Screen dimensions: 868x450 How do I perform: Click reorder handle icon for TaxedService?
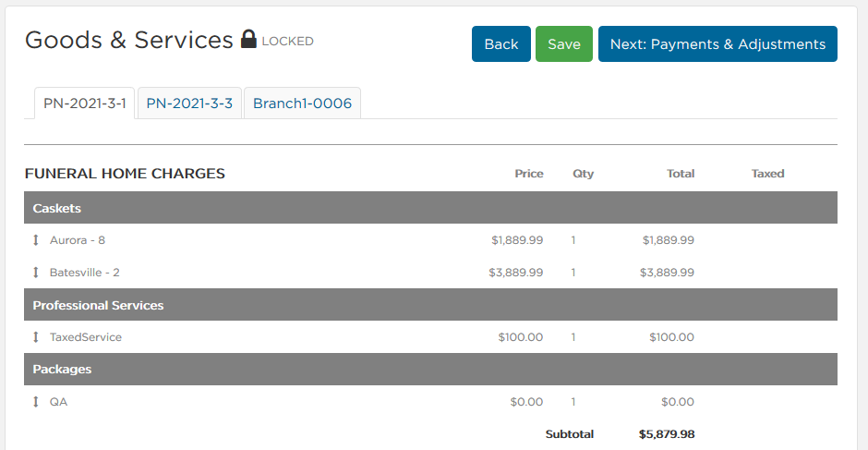(36, 337)
